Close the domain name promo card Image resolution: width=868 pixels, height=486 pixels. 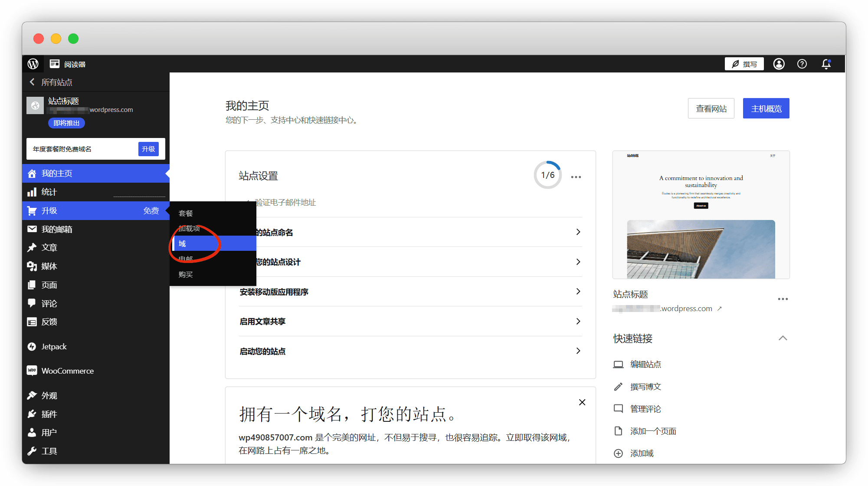[582, 402]
